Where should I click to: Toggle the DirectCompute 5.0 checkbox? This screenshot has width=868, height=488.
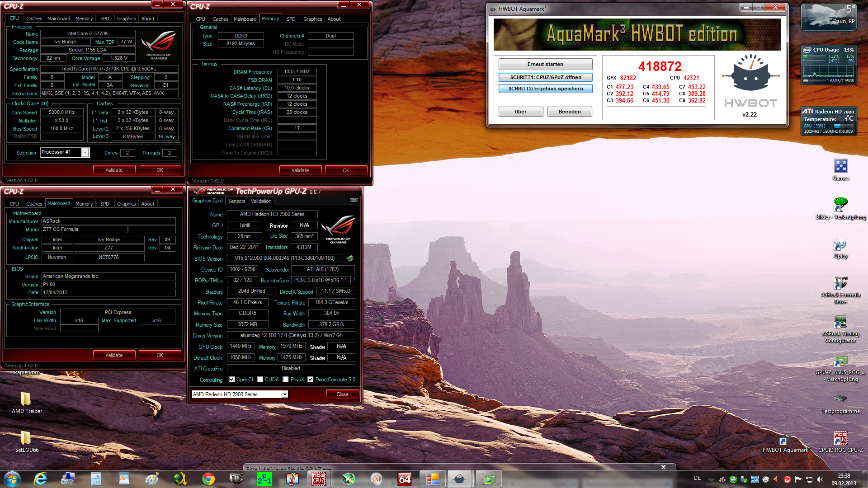[x=311, y=380]
